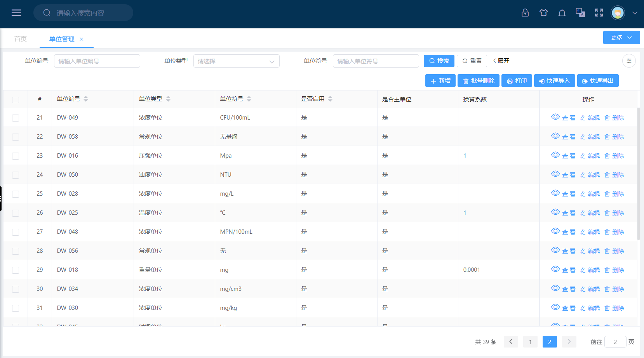Screen dimensions: 644x358
Task: Check the box for row 25
Action: (x=16, y=194)
